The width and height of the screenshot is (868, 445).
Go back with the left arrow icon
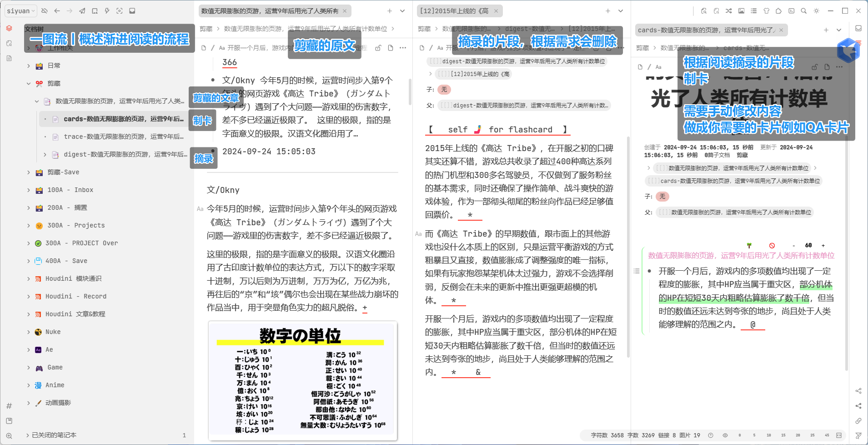[x=57, y=11]
